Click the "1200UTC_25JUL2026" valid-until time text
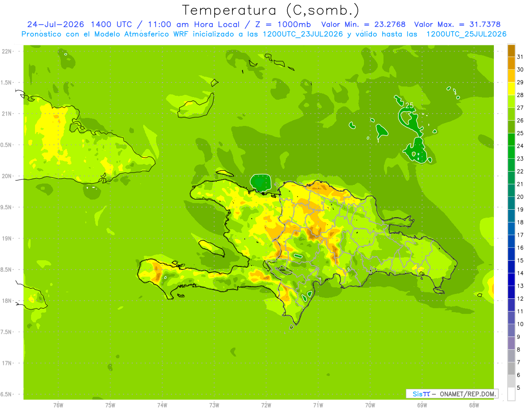532x411 pixels. [x=466, y=34]
